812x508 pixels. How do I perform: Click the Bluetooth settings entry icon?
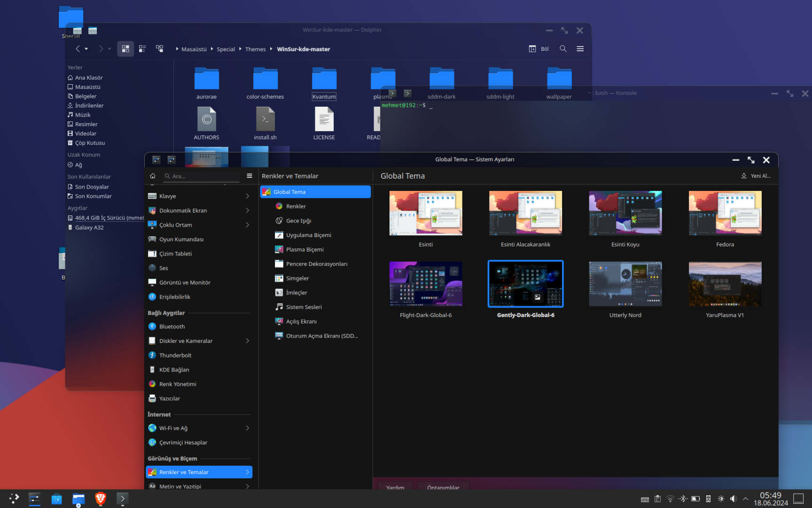[x=152, y=326]
